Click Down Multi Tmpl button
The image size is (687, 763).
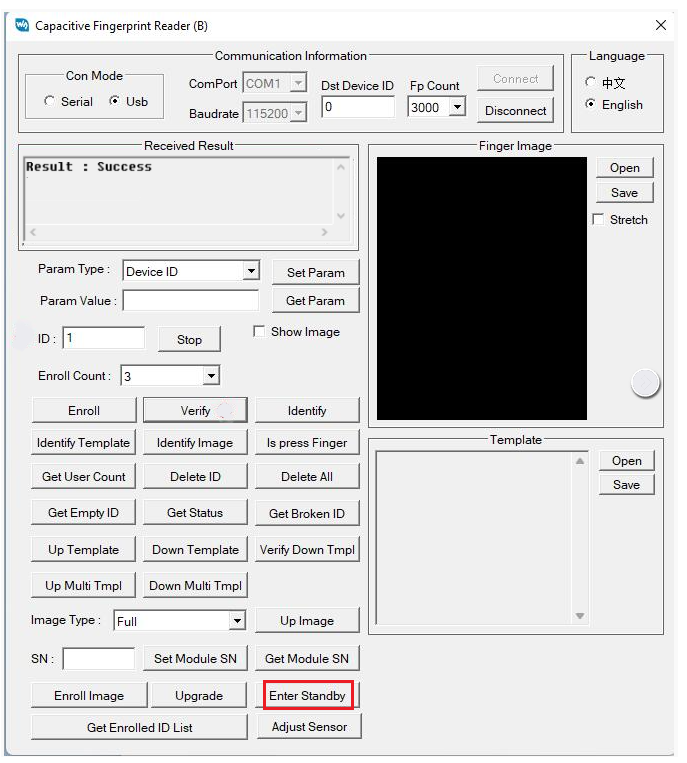pos(195,585)
